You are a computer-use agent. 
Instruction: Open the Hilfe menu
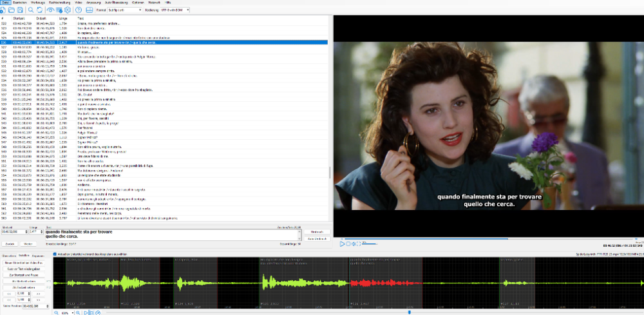point(167,3)
